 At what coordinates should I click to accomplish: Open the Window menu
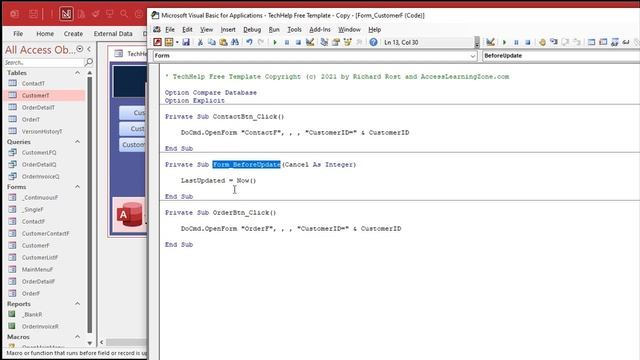point(349,29)
